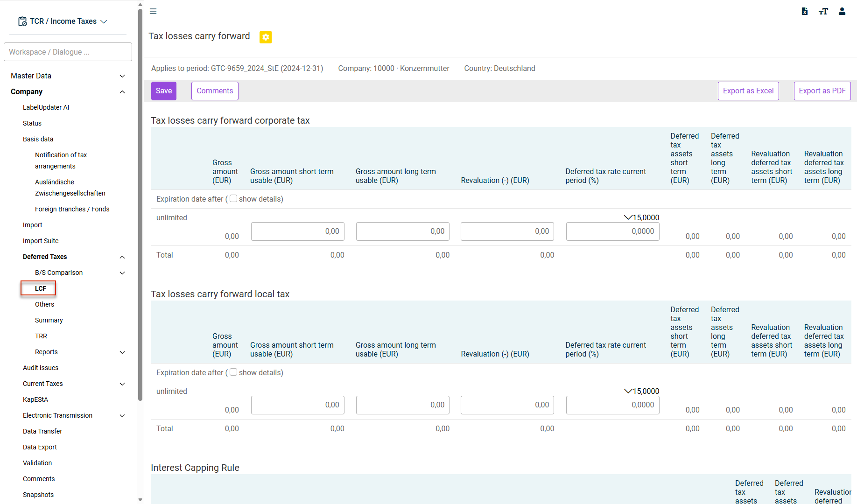Open the Summary menu item
The height and width of the screenshot is (504, 857).
pyautogui.click(x=49, y=320)
